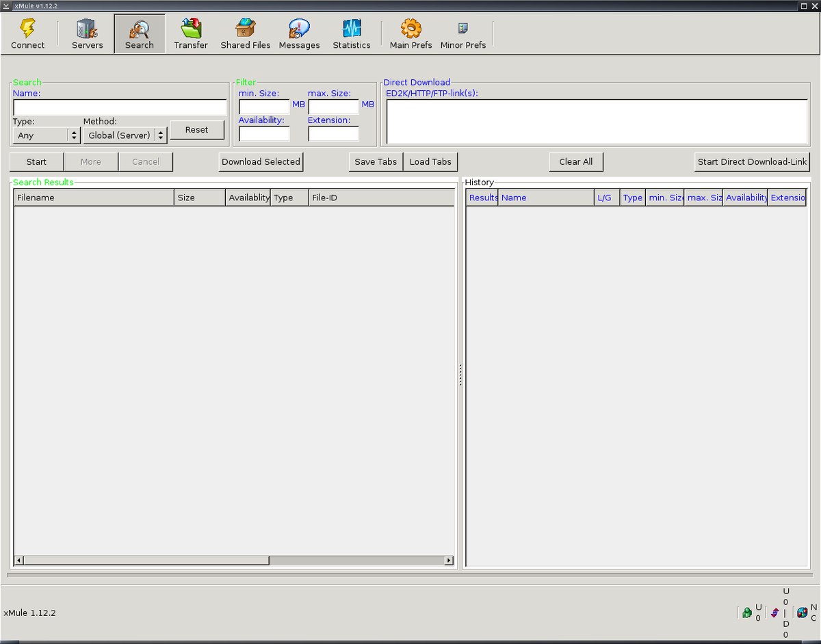Click the Connect lightning toolbar icon
Screen dimensions: 821x644
(x=27, y=33)
